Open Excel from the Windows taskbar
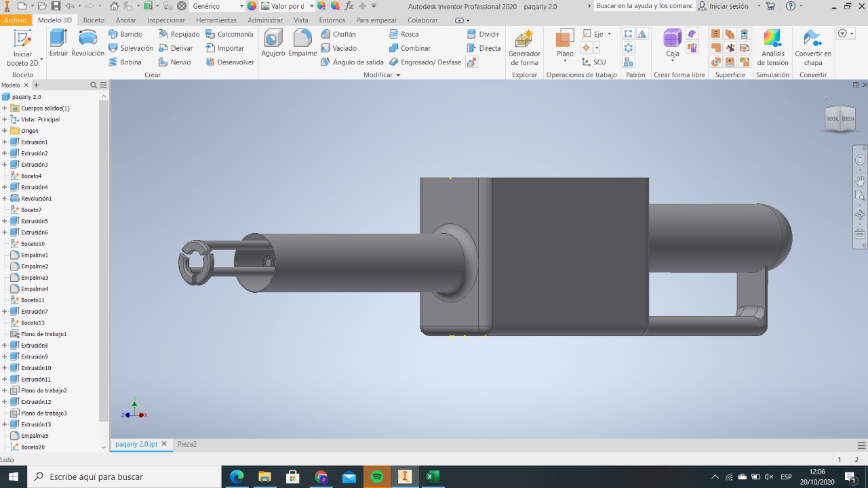The image size is (868, 488). 433,477
